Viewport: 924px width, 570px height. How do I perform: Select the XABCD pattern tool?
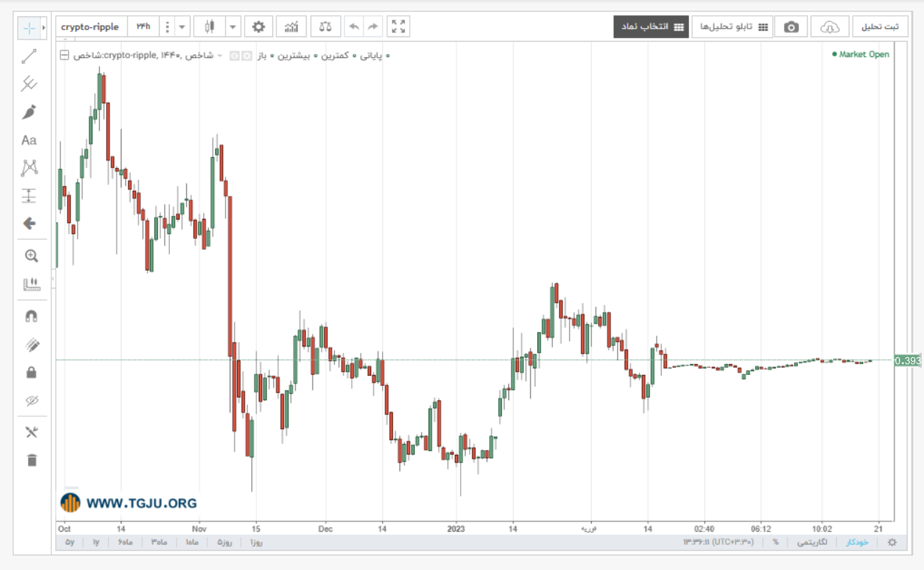[29, 168]
